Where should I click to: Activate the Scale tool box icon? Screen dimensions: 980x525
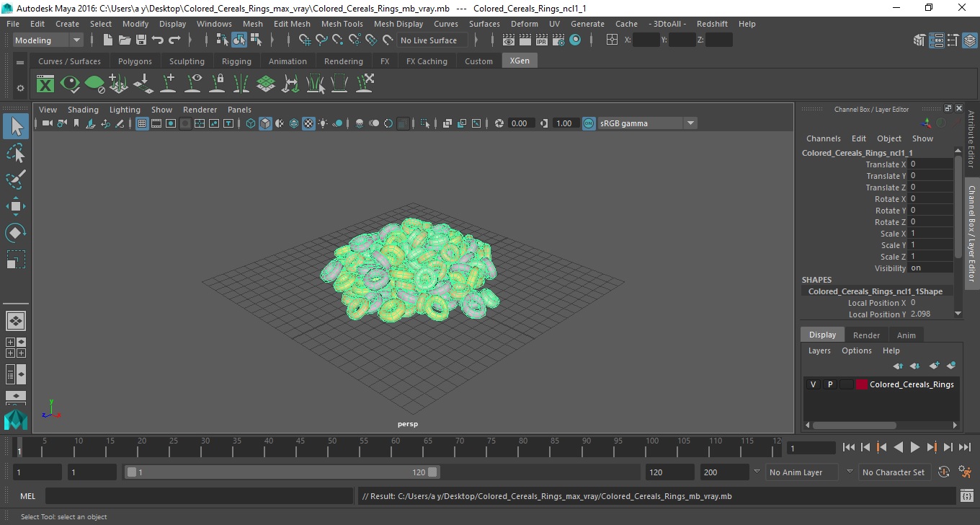[16, 260]
